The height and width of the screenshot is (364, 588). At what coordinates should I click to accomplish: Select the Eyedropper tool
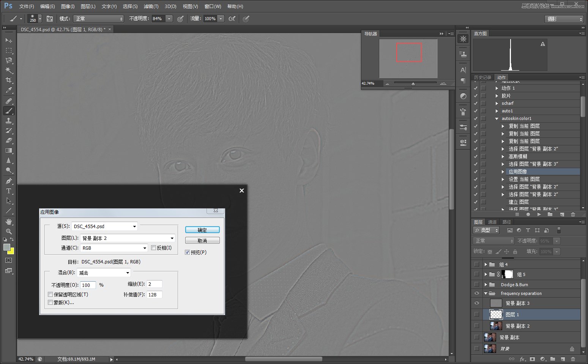(x=9, y=90)
